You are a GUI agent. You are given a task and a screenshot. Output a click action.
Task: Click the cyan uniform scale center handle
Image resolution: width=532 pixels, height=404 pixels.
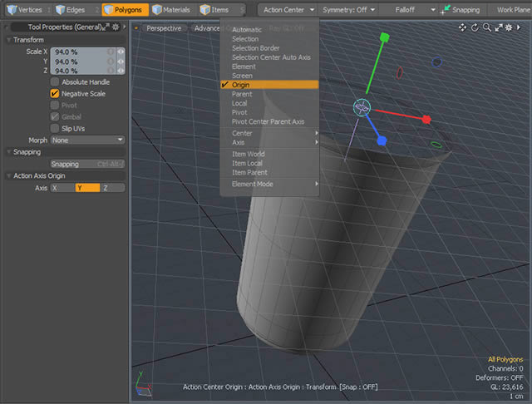pyautogui.click(x=362, y=108)
